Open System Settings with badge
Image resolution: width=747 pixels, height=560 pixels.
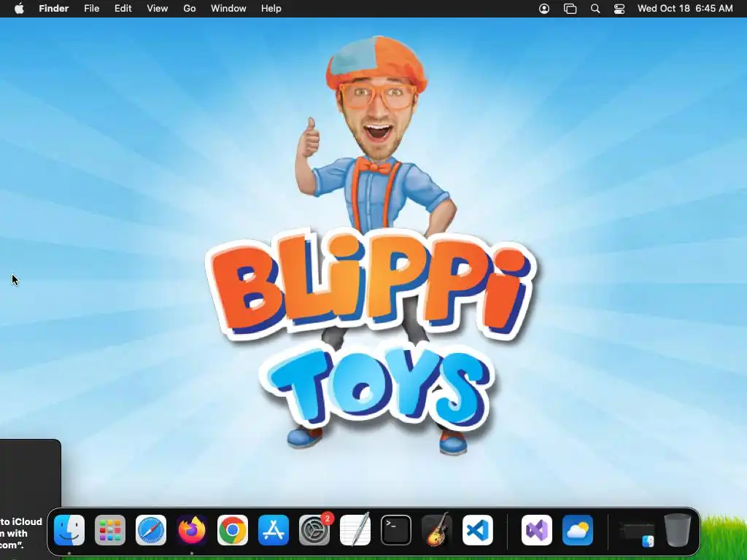(314, 530)
